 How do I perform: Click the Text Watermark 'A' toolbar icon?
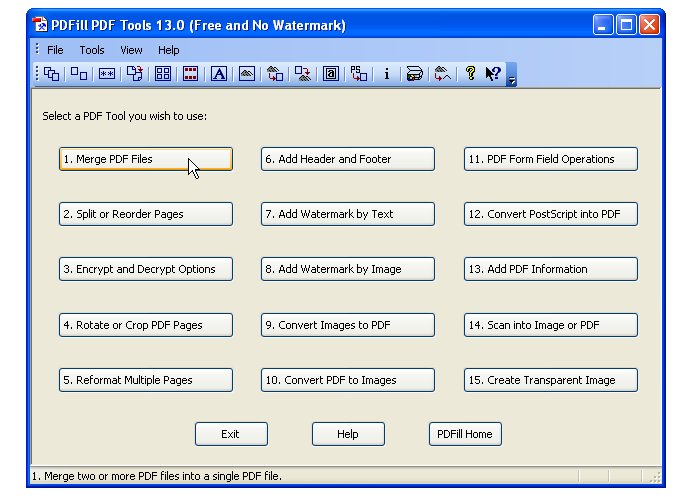coord(219,74)
